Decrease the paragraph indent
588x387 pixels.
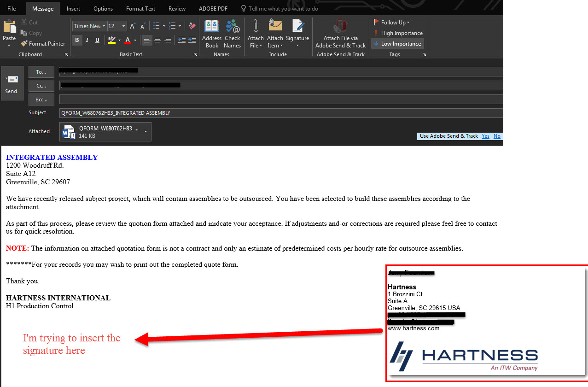pos(181,40)
